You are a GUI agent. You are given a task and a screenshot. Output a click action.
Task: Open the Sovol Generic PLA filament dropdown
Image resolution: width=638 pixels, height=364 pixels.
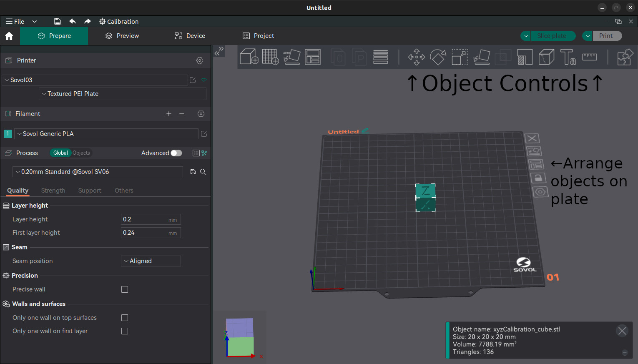[x=106, y=134]
